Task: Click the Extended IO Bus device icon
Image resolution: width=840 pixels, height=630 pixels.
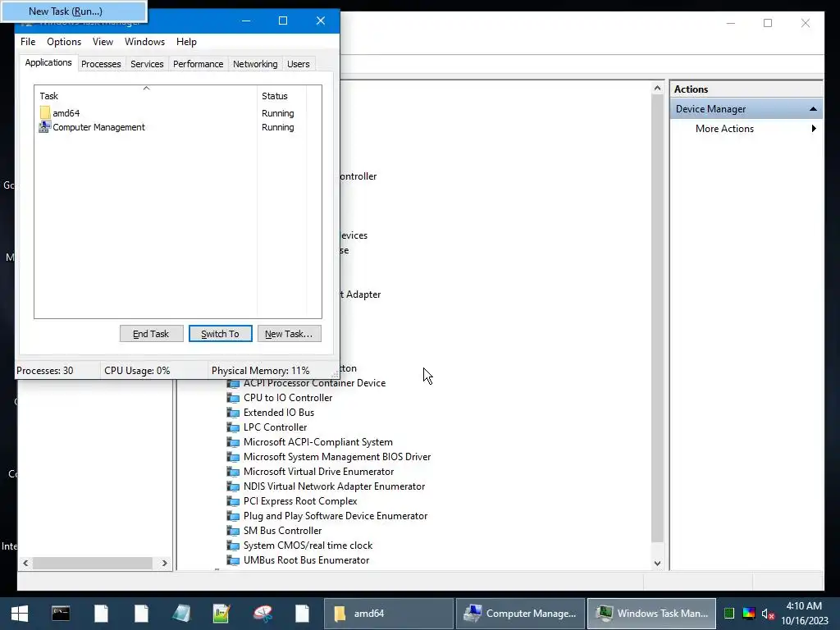Action: click(233, 413)
